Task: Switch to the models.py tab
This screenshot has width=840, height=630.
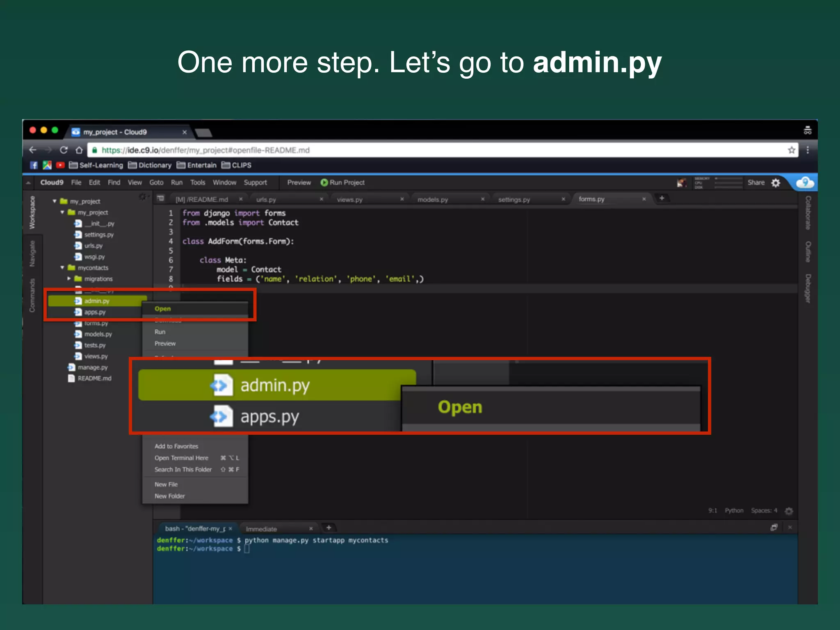Action: pos(433,200)
